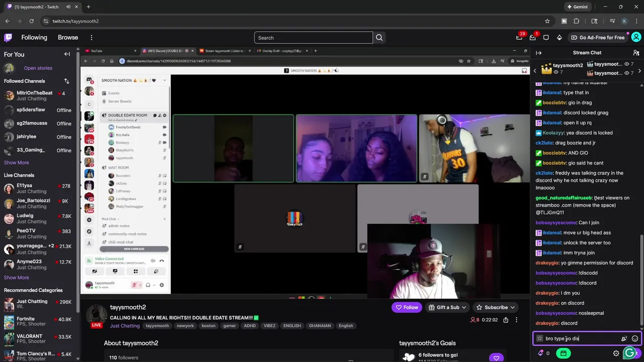The width and height of the screenshot is (644, 362).
Task: Click the green channel points chest button
Action: (563, 353)
